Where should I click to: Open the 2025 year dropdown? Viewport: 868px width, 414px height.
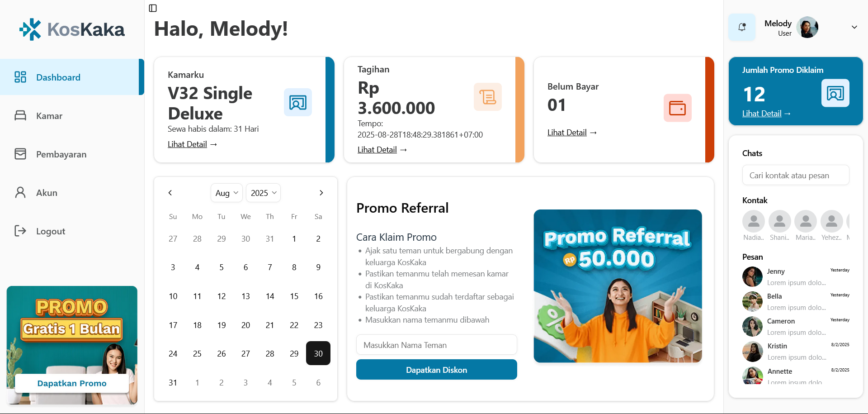coord(263,193)
